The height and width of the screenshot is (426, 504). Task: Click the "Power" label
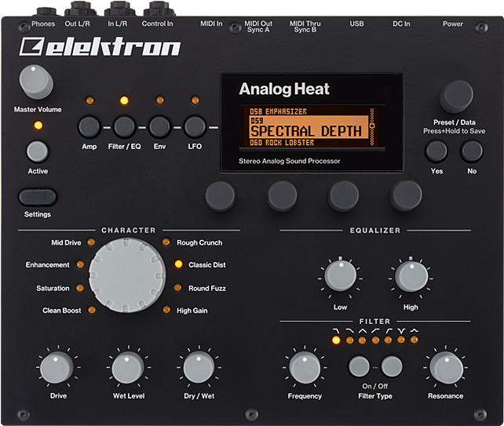(x=453, y=24)
